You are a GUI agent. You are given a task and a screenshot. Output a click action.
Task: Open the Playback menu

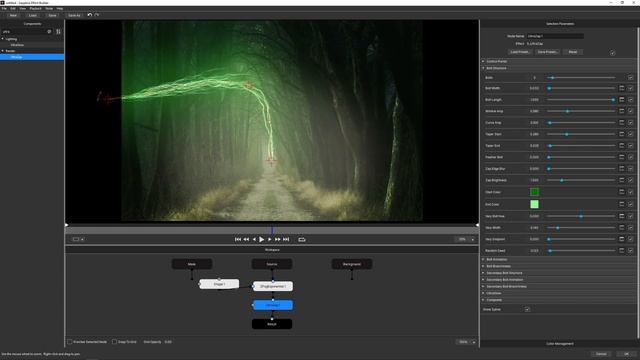(36, 8)
